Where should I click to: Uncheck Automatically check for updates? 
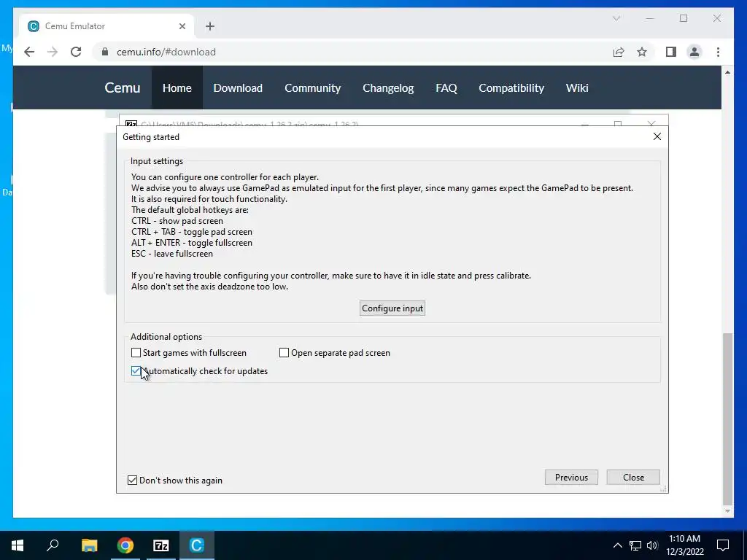pos(136,371)
